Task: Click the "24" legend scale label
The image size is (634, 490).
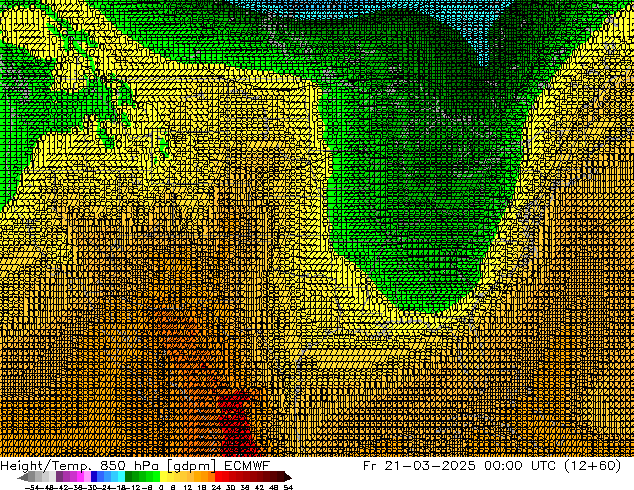Action: point(216,487)
